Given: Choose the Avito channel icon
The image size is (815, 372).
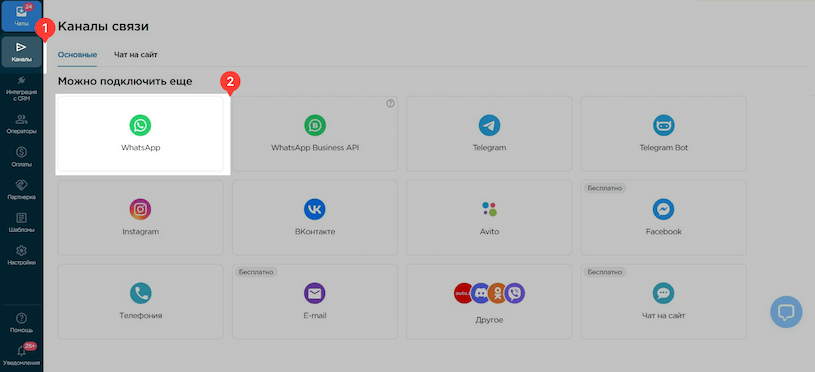Looking at the screenshot, I should click(x=489, y=209).
